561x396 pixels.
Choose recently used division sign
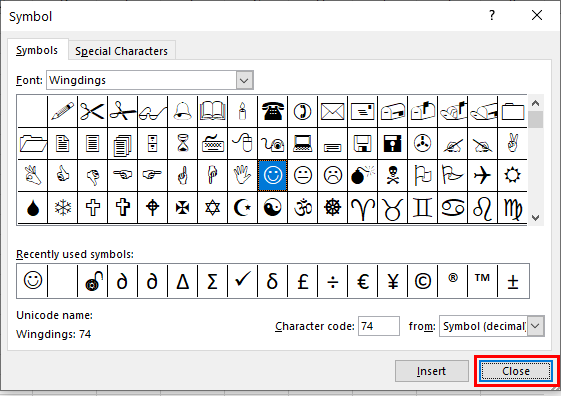point(333,281)
